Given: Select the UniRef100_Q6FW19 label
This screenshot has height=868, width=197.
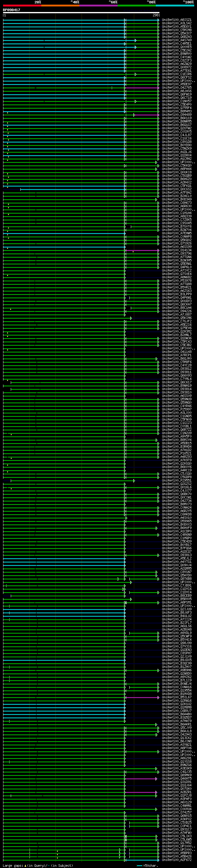Looking at the screenshot, I should [x=177, y=94].
